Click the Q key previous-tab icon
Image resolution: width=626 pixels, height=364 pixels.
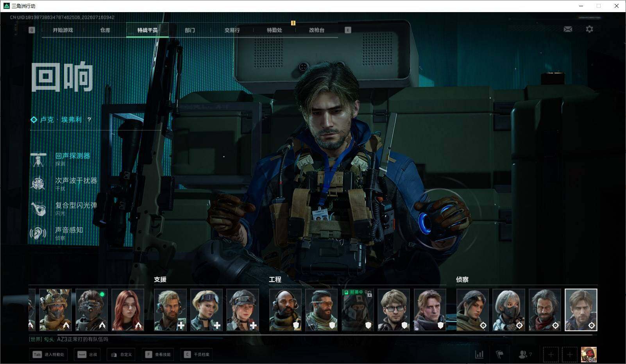[x=32, y=30]
